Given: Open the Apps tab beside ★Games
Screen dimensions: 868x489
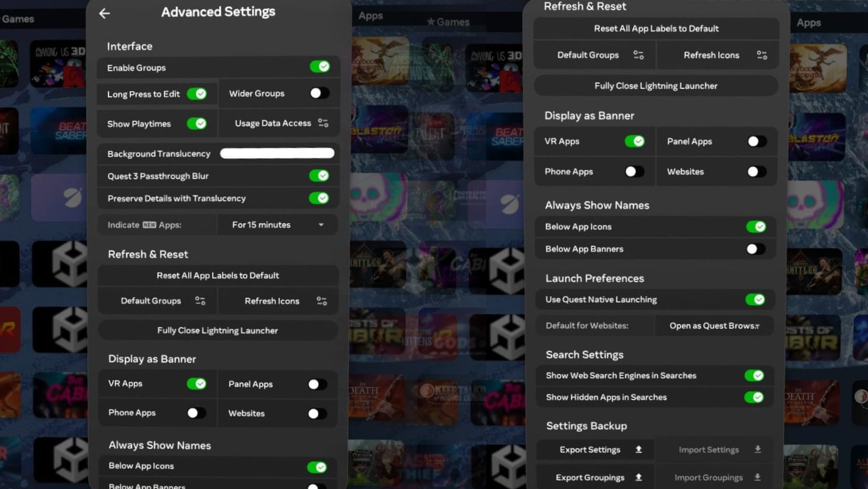Looking at the screenshot, I should coord(371,16).
